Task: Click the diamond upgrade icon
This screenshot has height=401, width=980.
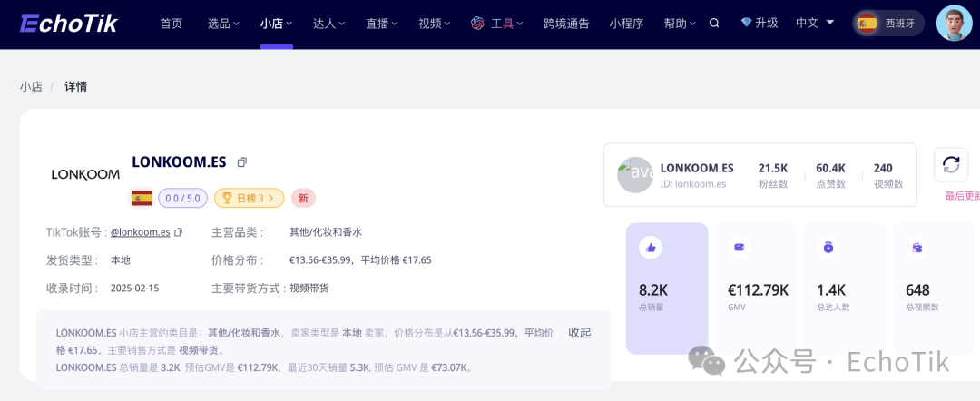Action: [746, 23]
